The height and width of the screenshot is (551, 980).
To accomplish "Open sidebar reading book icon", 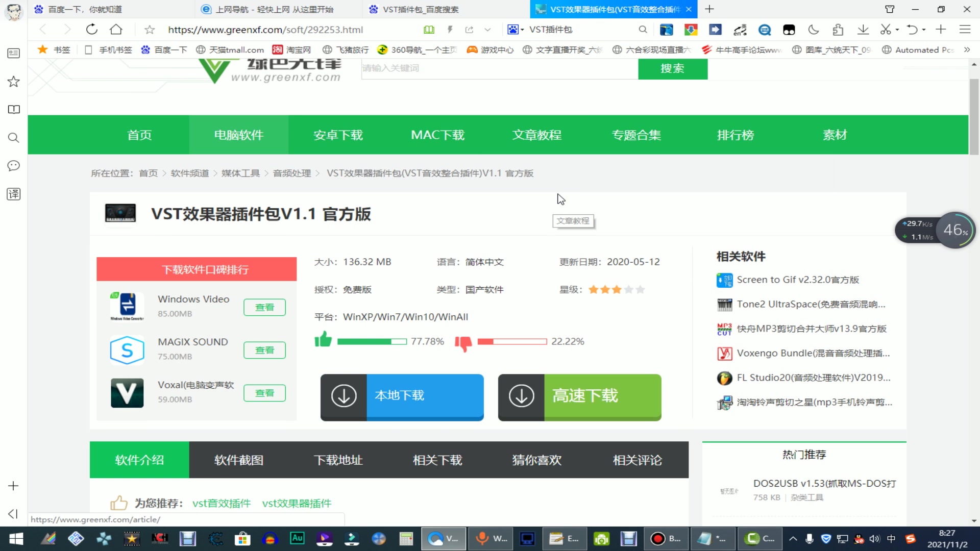I will [14, 110].
